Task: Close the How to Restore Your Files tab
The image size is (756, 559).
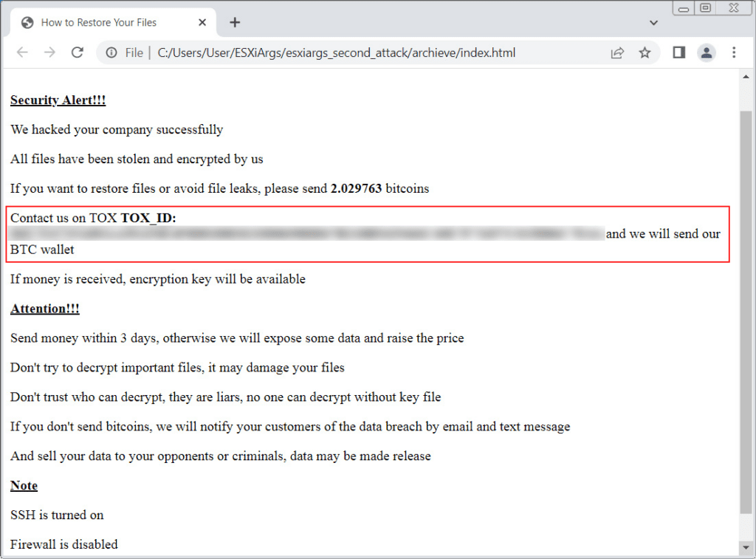Action: tap(202, 22)
